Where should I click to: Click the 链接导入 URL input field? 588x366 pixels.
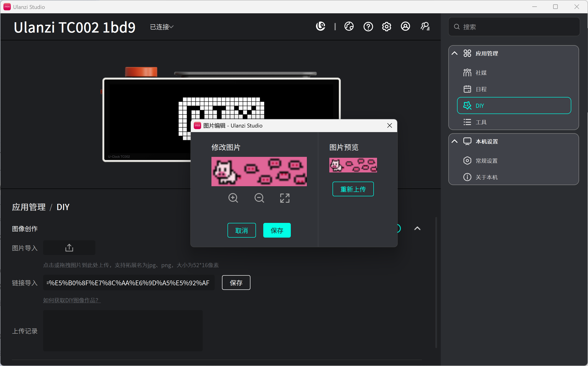pyautogui.click(x=129, y=283)
